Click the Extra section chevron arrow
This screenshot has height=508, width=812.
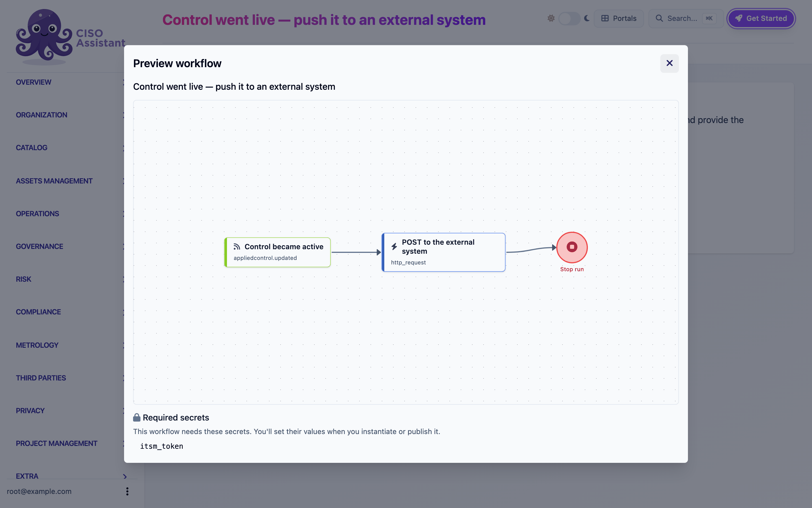(125, 476)
